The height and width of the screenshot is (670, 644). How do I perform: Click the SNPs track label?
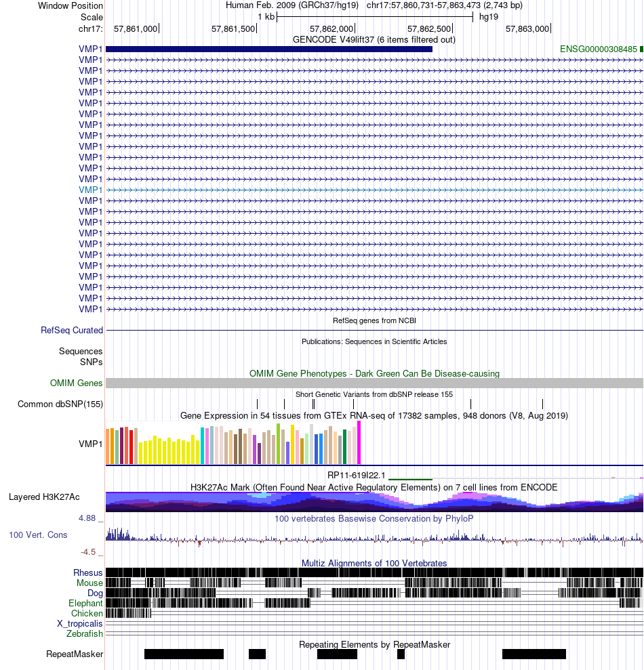91,362
